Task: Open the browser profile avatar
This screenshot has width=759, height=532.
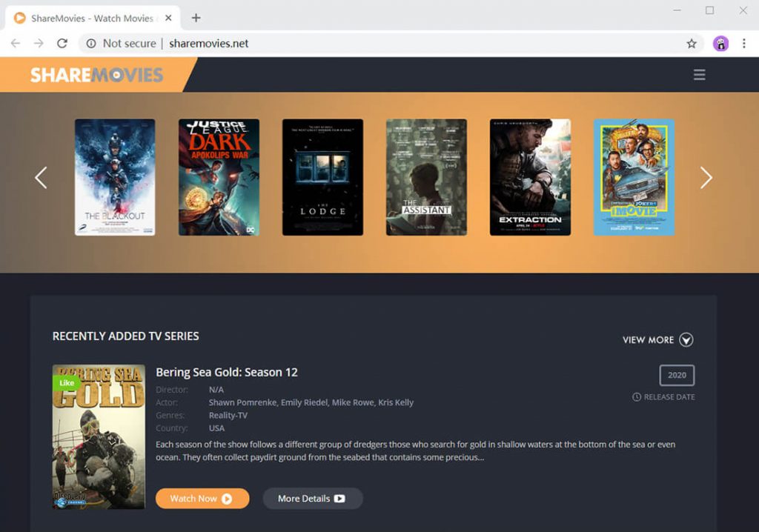Action: point(720,44)
